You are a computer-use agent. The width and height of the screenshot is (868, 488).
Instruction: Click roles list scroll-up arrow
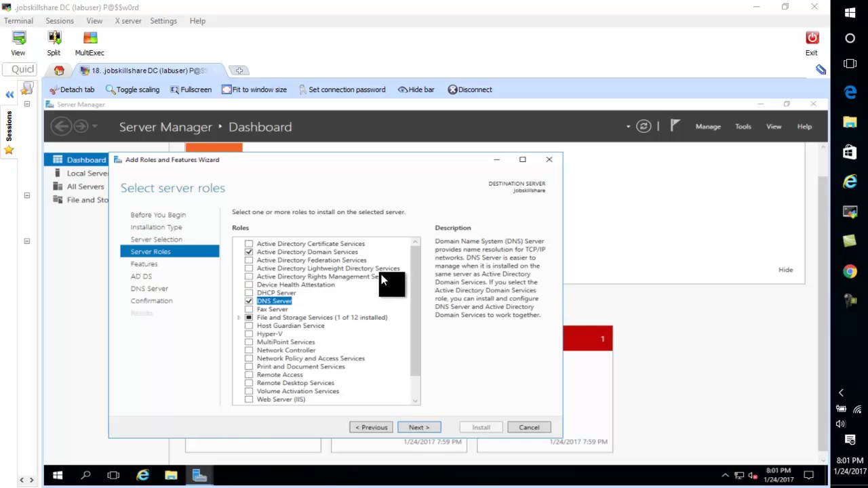(416, 241)
